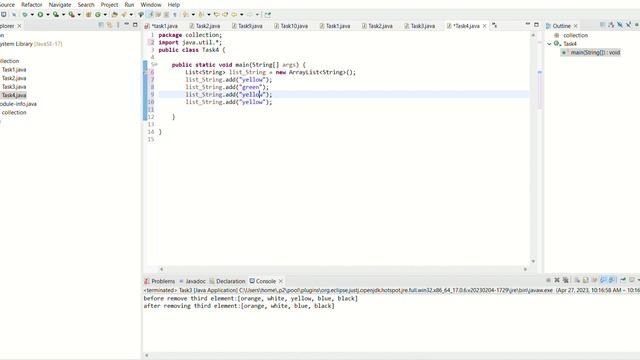Switch to the Declaration tab
Image resolution: width=640 pixels, height=360 pixels.
coord(227,281)
